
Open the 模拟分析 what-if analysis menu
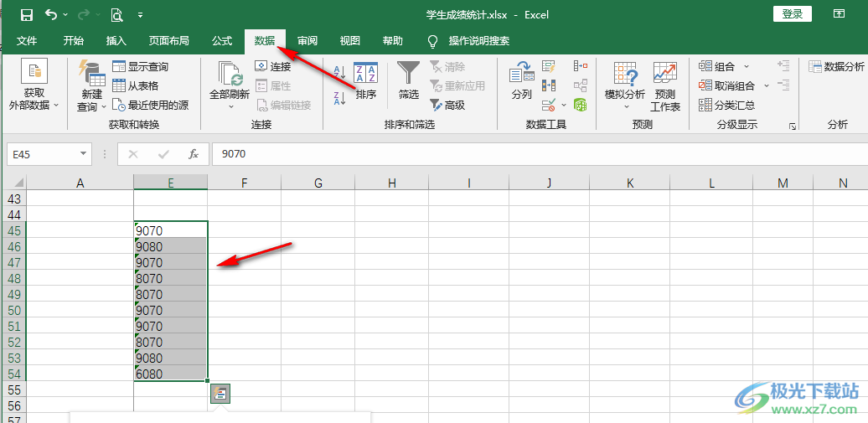pos(626,85)
